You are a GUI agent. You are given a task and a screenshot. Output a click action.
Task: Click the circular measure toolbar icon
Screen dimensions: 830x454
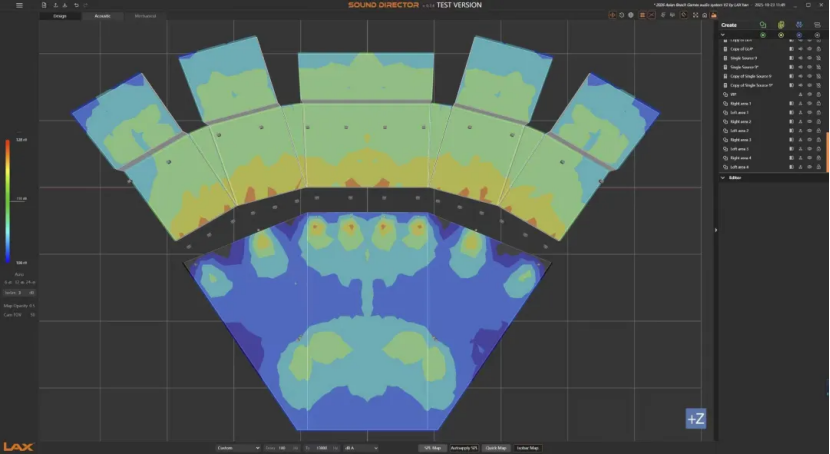point(683,15)
